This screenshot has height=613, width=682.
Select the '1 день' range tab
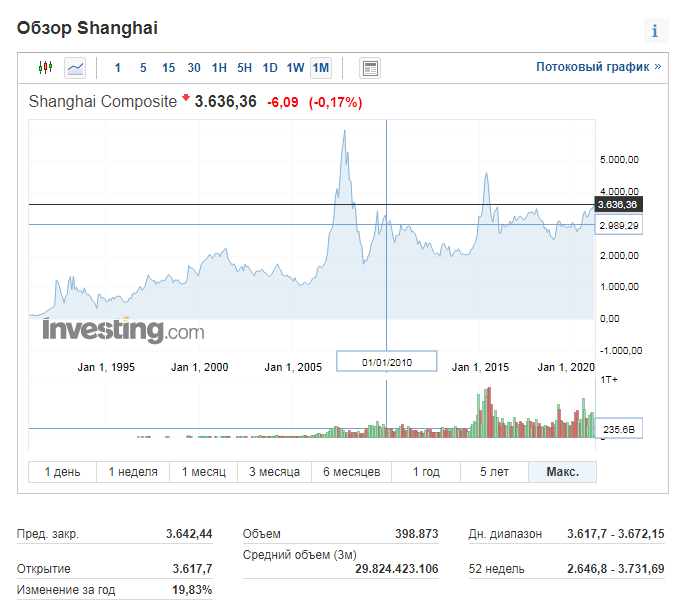tap(63, 472)
